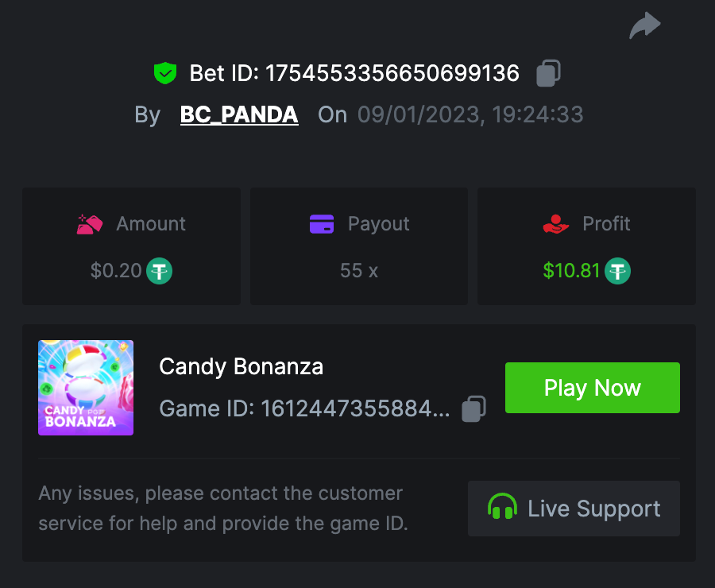The height and width of the screenshot is (588, 715).
Task: Click the Tether coin icon beside $10.81
Action: coord(618,271)
